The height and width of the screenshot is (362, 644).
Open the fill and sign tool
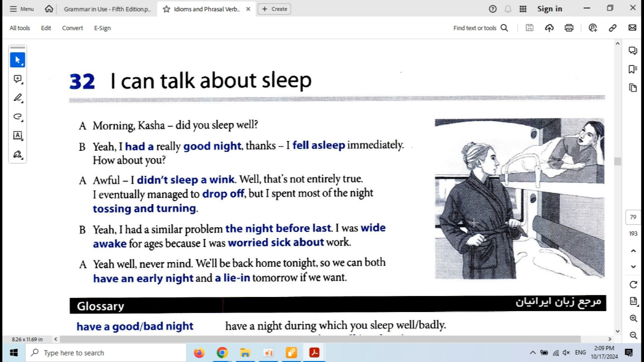click(17, 155)
